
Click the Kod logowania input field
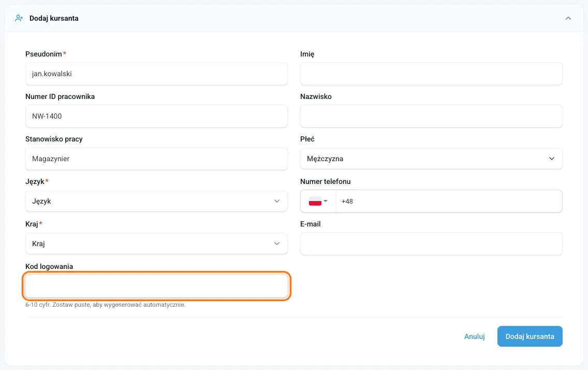click(156, 286)
